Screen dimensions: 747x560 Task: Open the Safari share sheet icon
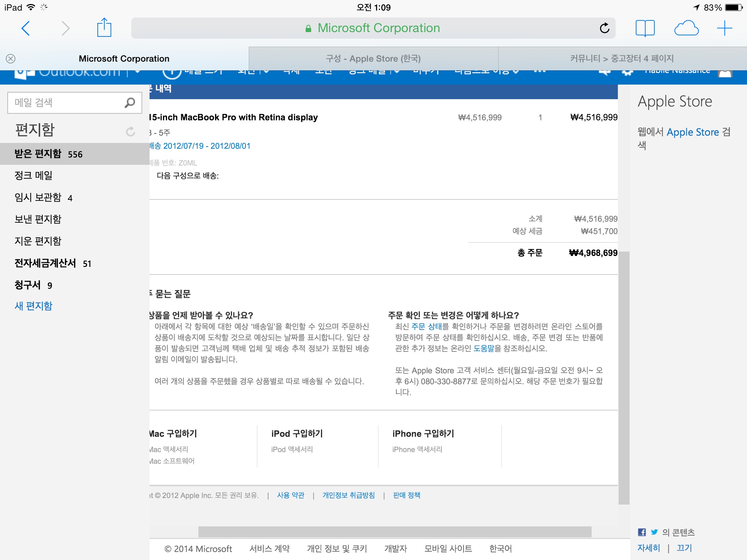[104, 28]
